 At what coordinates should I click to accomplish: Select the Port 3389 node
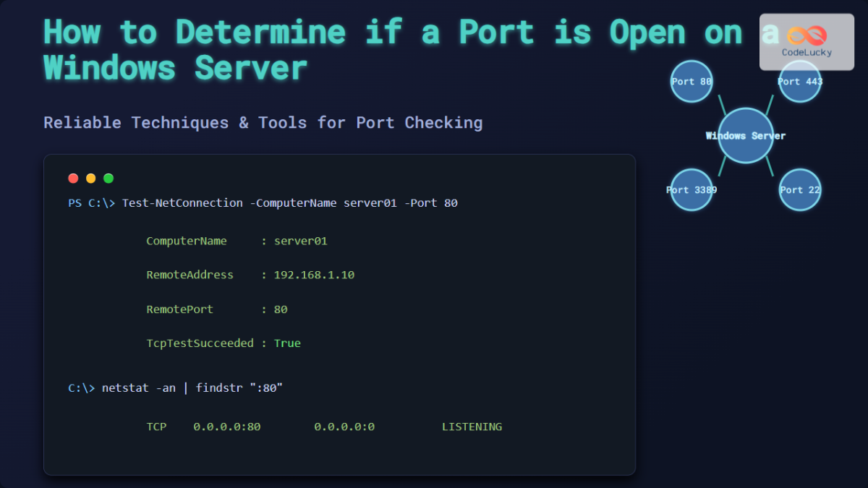691,189
